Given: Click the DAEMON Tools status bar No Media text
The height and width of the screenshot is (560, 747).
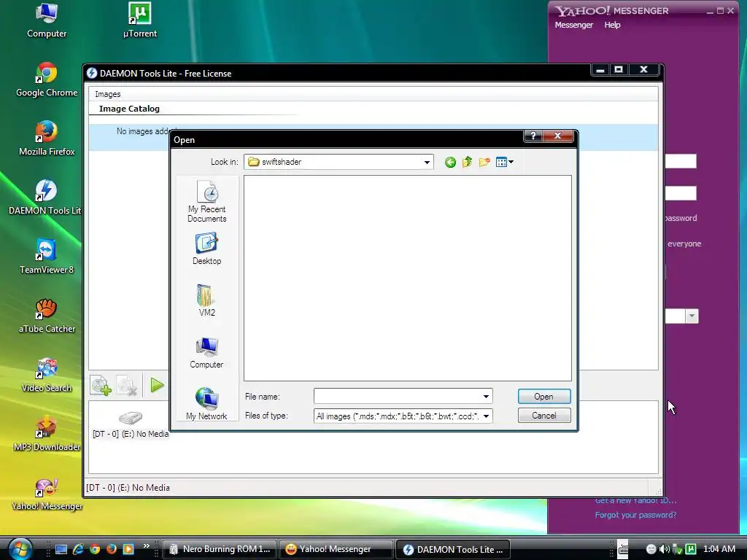Looking at the screenshot, I should click(x=128, y=488).
